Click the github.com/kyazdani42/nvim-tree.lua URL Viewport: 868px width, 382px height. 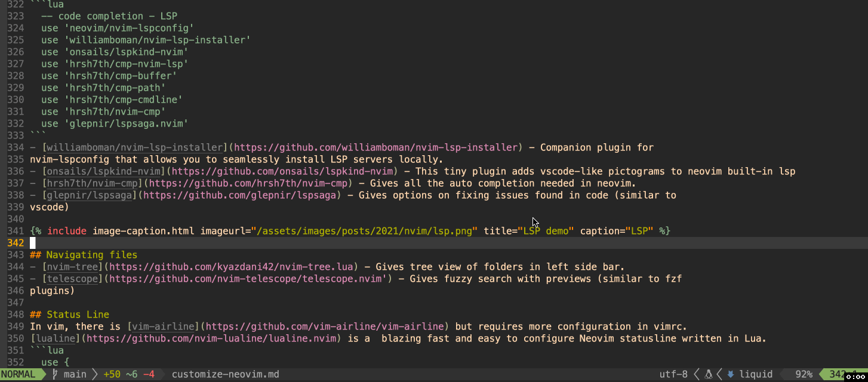coord(232,267)
